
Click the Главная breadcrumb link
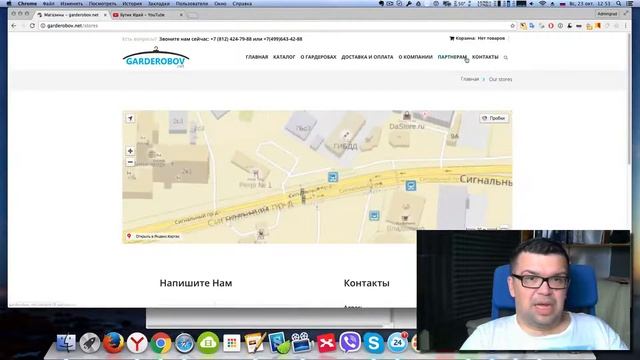pos(470,79)
